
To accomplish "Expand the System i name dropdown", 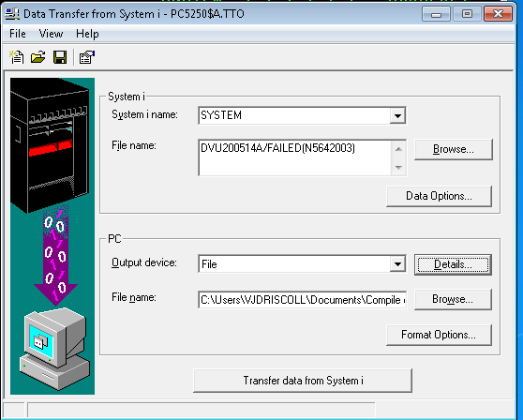I will point(397,115).
